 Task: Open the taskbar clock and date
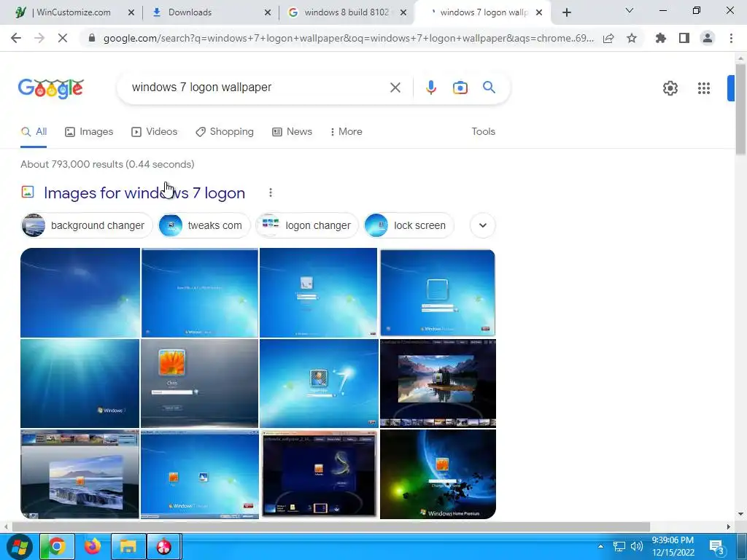click(673, 546)
